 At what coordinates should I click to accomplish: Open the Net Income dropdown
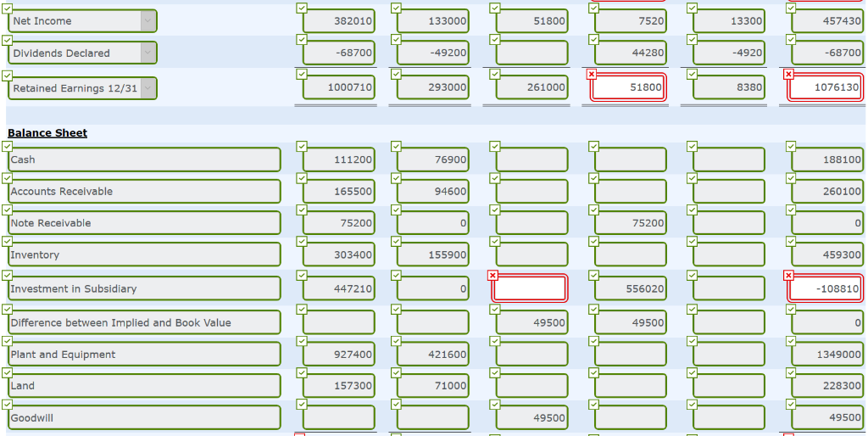coord(82,21)
